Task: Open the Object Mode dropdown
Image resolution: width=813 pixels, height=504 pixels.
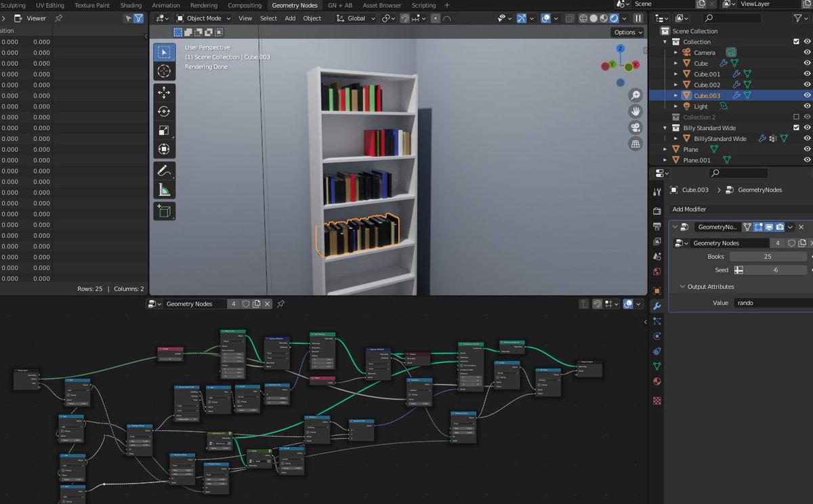Action: coord(203,18)
